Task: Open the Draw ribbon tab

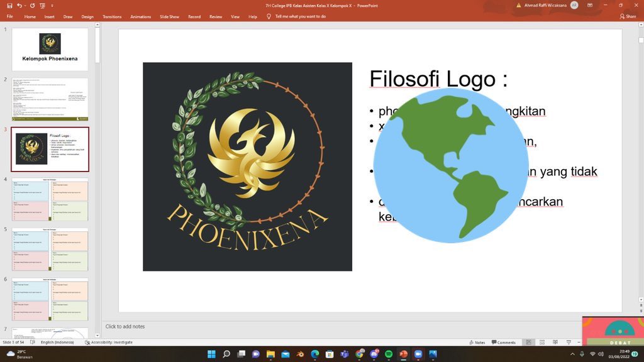Action: point(68,16)
